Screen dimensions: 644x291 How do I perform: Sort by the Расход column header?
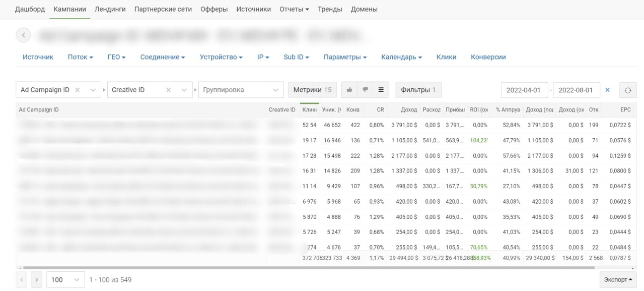click(432, 109)
